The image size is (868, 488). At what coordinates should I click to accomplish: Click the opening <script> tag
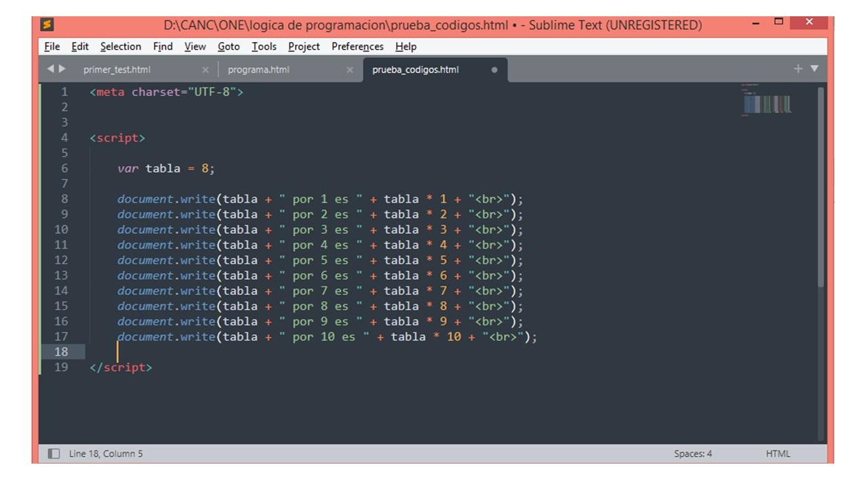(x=117, y=138)
